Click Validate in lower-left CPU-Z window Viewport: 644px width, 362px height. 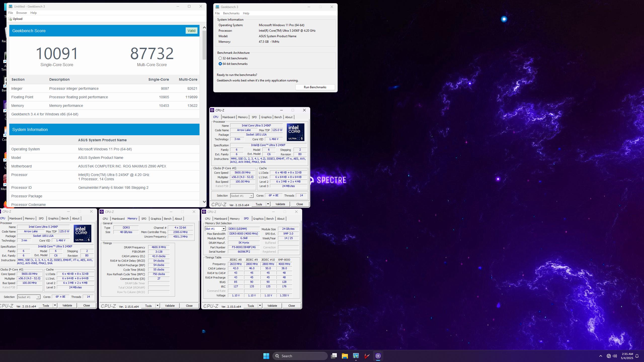click(67, 305)
